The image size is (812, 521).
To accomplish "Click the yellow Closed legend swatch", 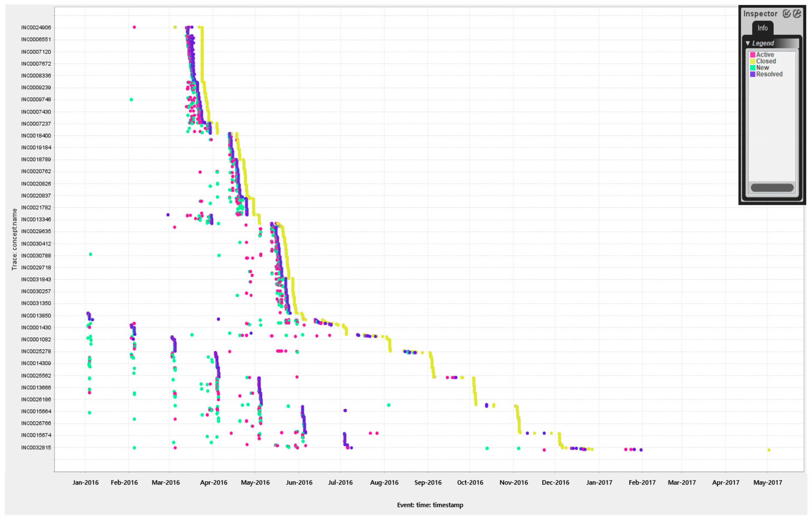I will (x=752, y=61).
